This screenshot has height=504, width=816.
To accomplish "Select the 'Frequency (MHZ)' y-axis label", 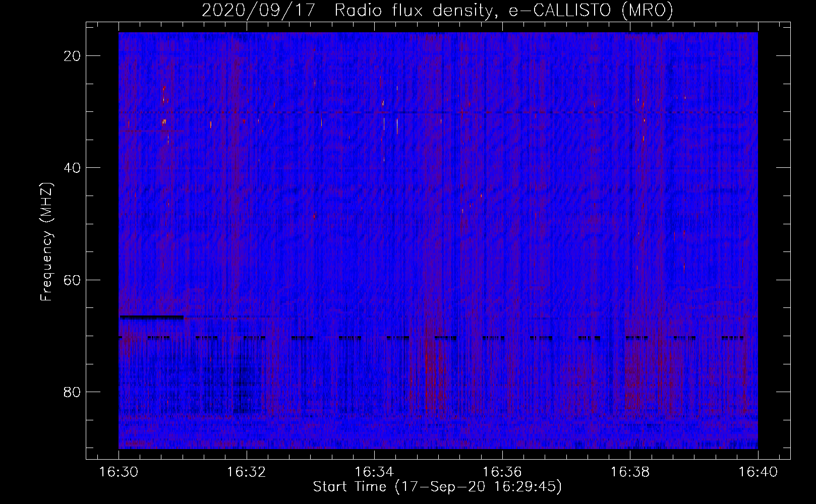I will pyautogui.click(x=46, y=242).
